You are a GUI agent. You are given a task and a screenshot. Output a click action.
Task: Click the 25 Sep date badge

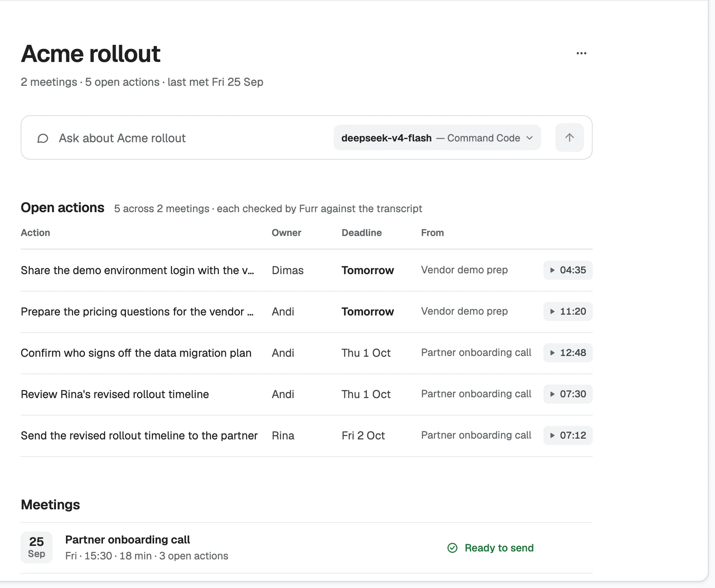(37, 547)
